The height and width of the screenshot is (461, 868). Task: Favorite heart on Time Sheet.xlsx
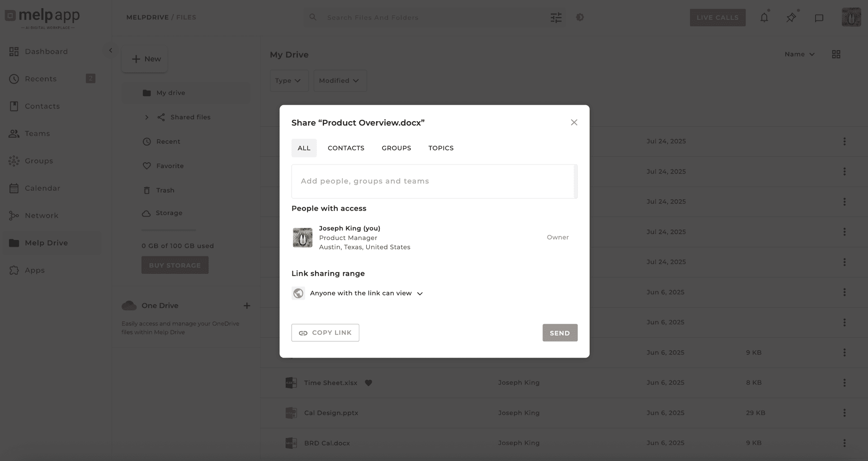click(368, 383)
